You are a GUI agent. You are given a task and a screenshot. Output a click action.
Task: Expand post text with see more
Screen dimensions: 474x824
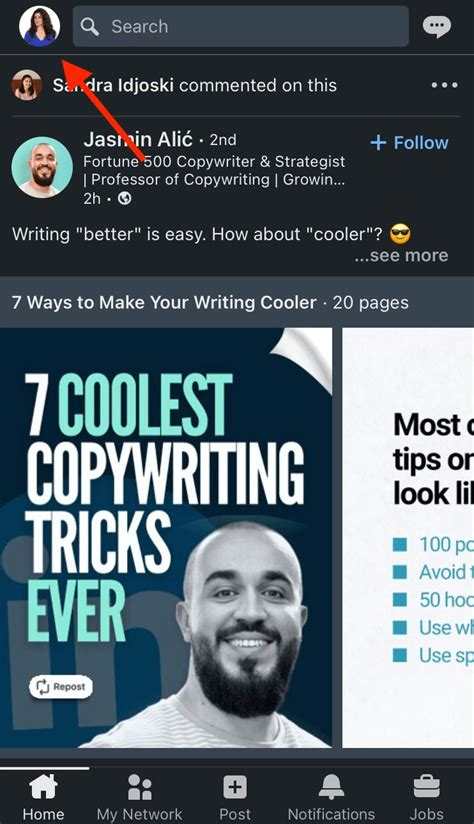401,255
